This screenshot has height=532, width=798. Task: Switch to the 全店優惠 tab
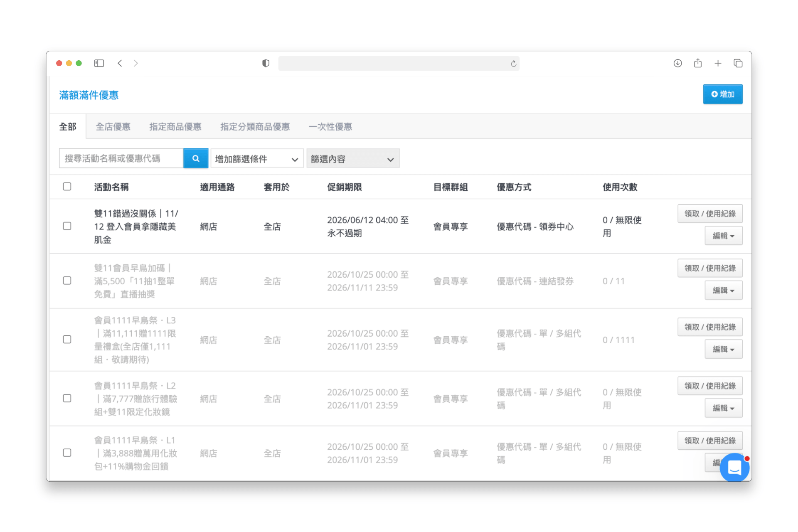[x=113, y=126]
